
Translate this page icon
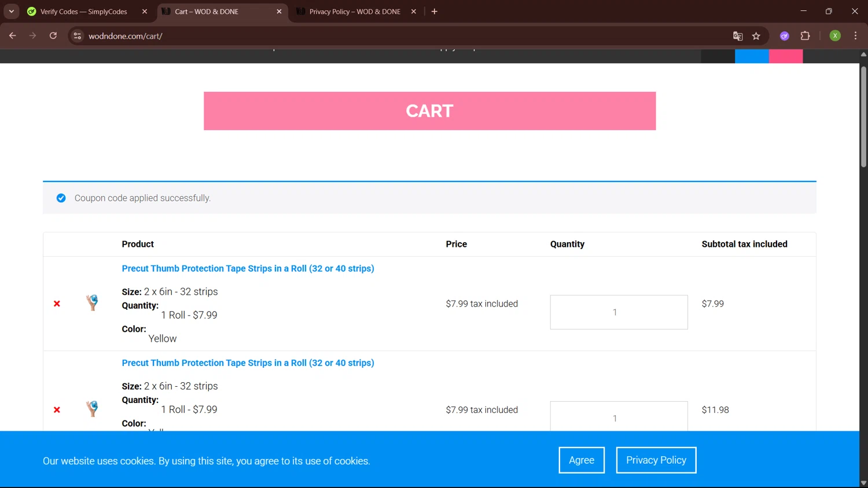tap(738, 36)
